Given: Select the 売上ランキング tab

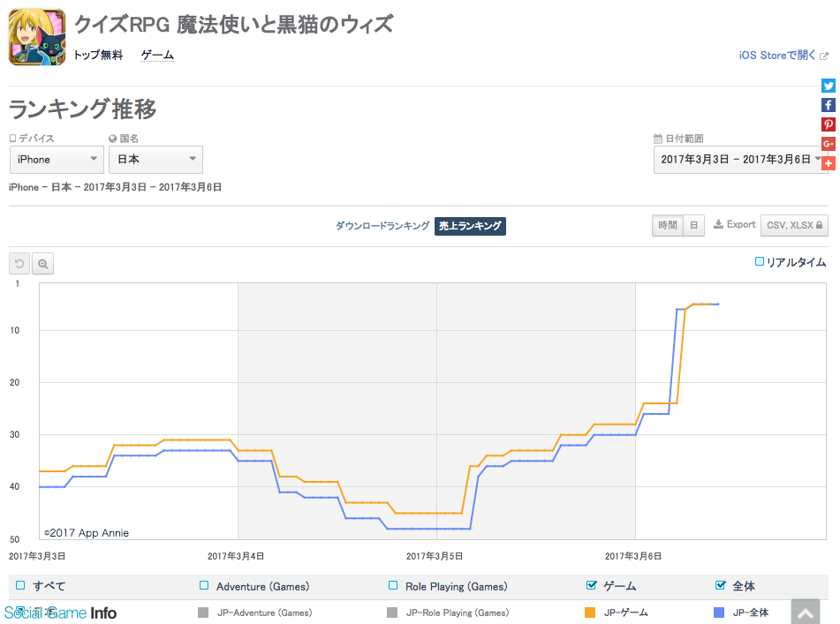Looking at the screenshot, I should click(x=470, y=226).
